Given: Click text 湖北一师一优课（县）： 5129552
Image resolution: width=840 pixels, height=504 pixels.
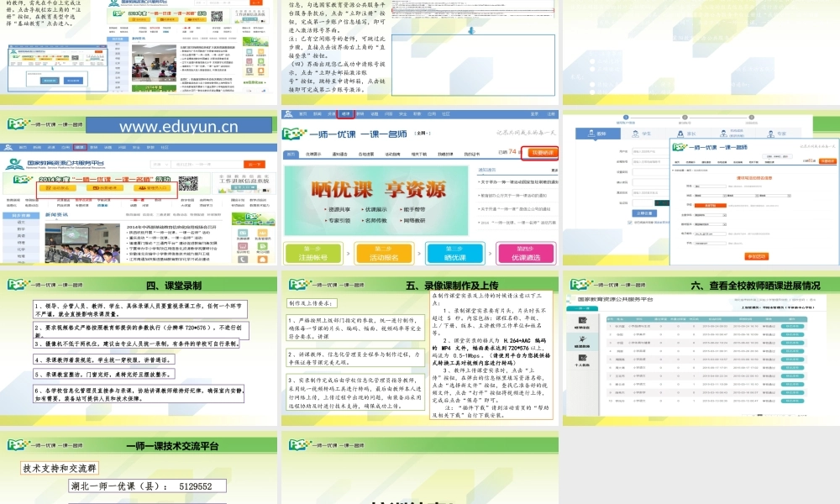Looking at the screenshot, I should click(x=142, y=486).
